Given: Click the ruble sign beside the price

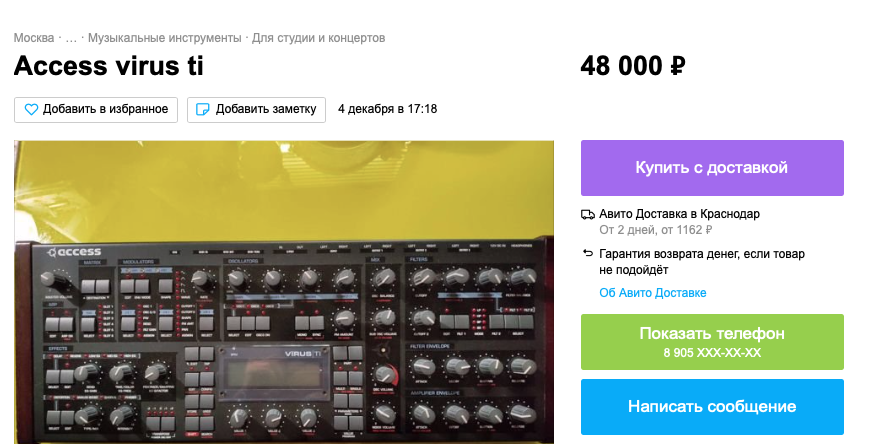Looking at the screenshot, I should [x=677, y=66].
